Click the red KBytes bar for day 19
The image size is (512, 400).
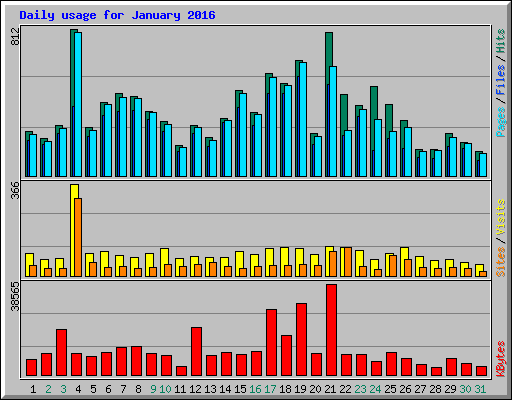coord(301,340)
